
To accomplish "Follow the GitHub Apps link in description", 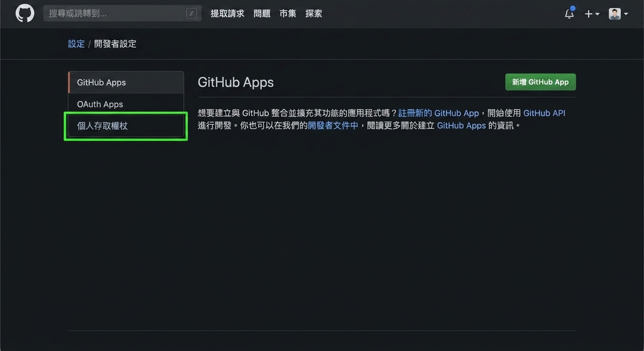I will (461, 125).
